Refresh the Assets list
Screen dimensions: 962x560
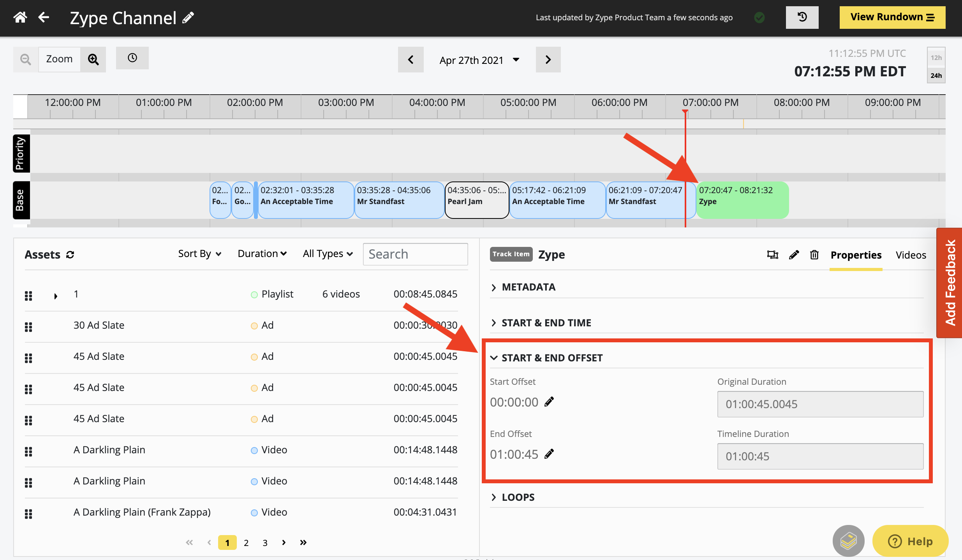click(70, 255)
